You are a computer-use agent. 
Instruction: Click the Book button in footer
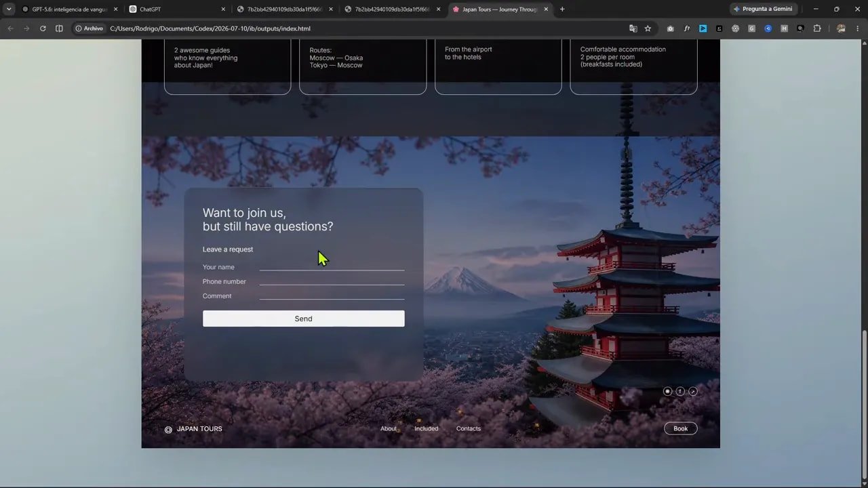(x=680, y=428)
